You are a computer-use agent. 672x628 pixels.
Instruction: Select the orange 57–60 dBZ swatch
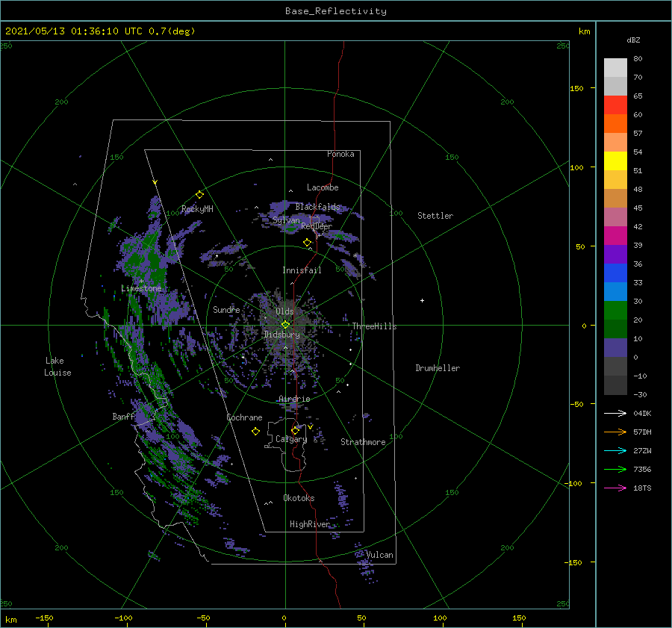click(x=615, y=124)
